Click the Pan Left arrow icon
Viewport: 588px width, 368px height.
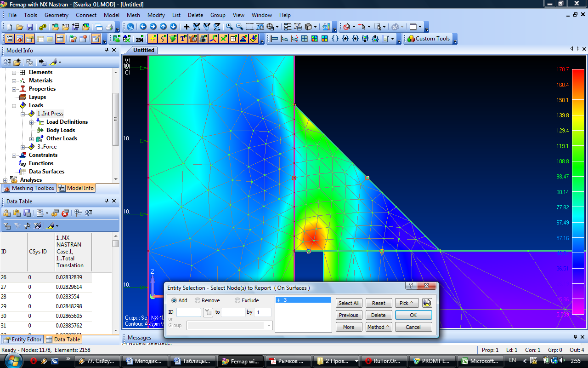click(x=143, y=27)
